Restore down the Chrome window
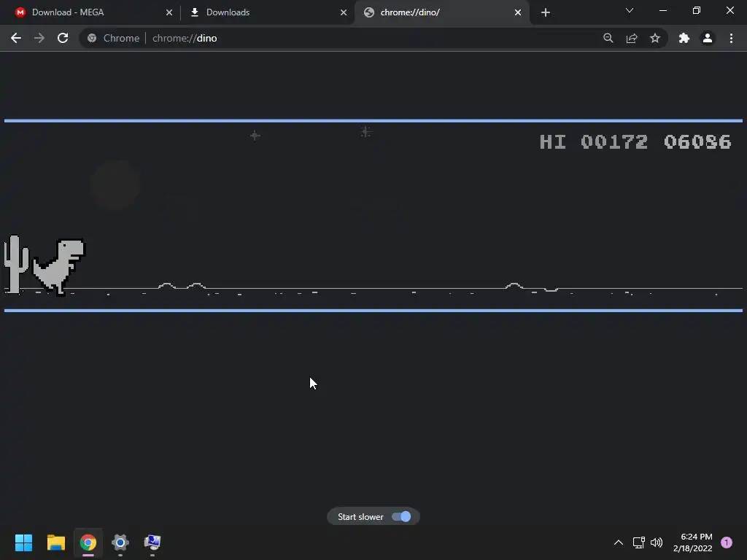This screenshot has width=747, height=560. coord(697,10)
